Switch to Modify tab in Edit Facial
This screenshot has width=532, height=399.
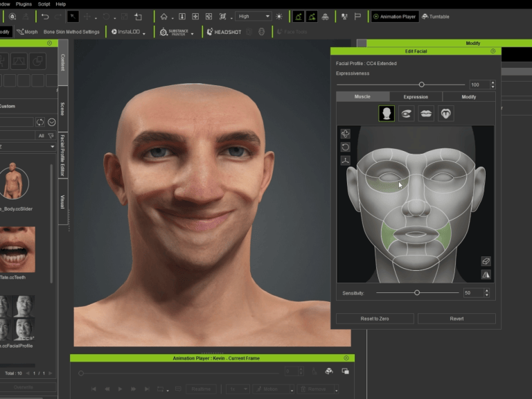[x=469, y=97]
